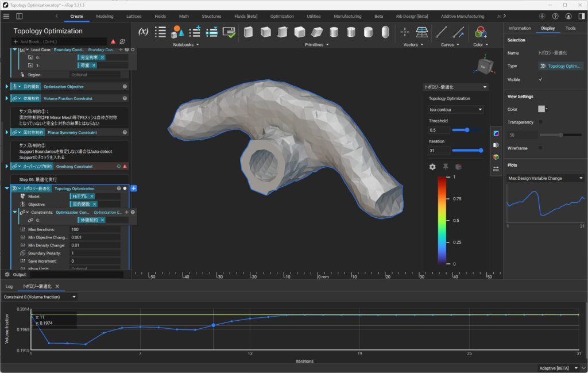Click the help question mark icon in title bar

(x=555, y=16)
